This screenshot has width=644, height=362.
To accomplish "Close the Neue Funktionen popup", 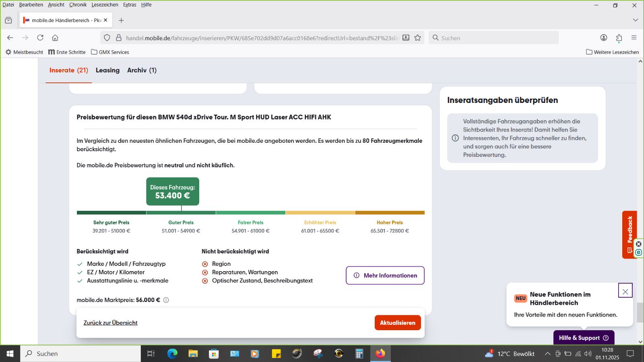I will [x=625, y=290].
